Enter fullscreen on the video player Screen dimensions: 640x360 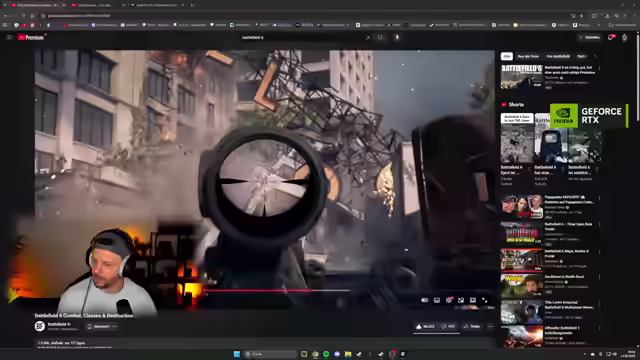pyautogui.click(x=484, y=300)
